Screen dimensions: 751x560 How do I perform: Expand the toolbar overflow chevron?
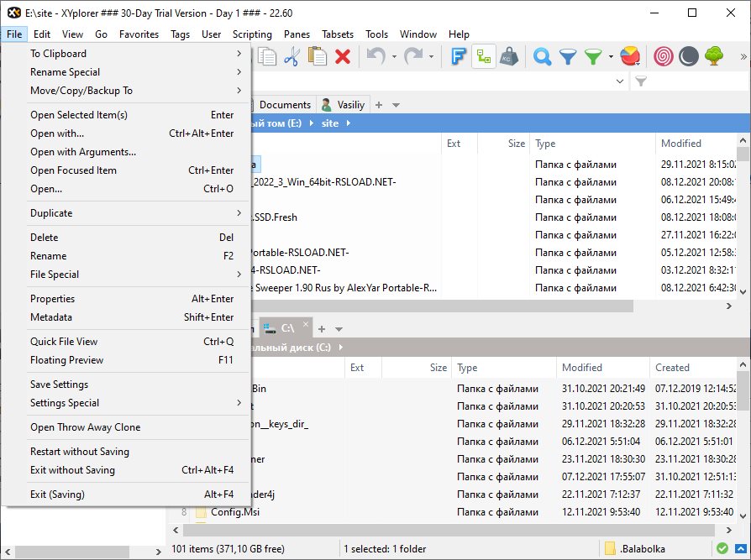coord(743,56)
